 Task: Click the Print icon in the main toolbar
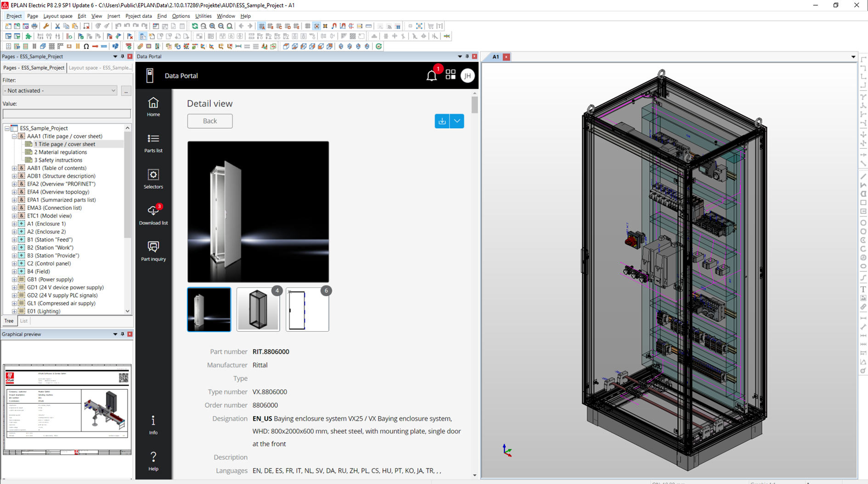point(34,26)
